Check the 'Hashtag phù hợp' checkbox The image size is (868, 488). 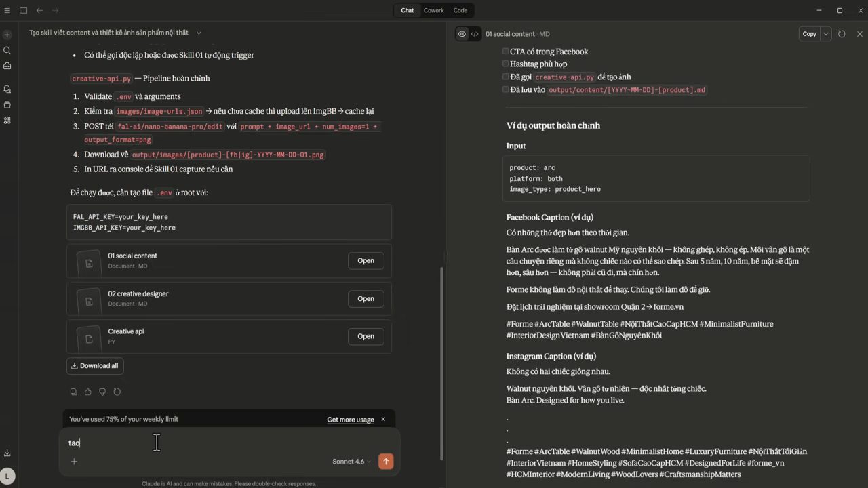coord(505,64)
